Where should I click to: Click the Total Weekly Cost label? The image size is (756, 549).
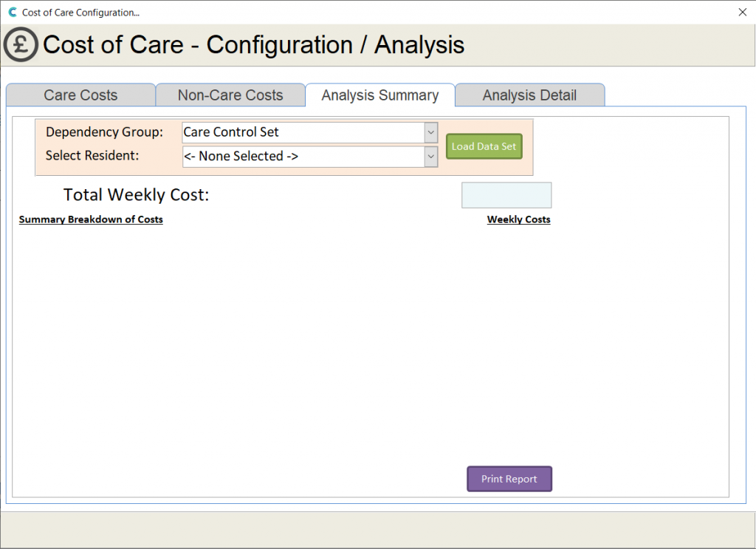click(x=137, y=195)
